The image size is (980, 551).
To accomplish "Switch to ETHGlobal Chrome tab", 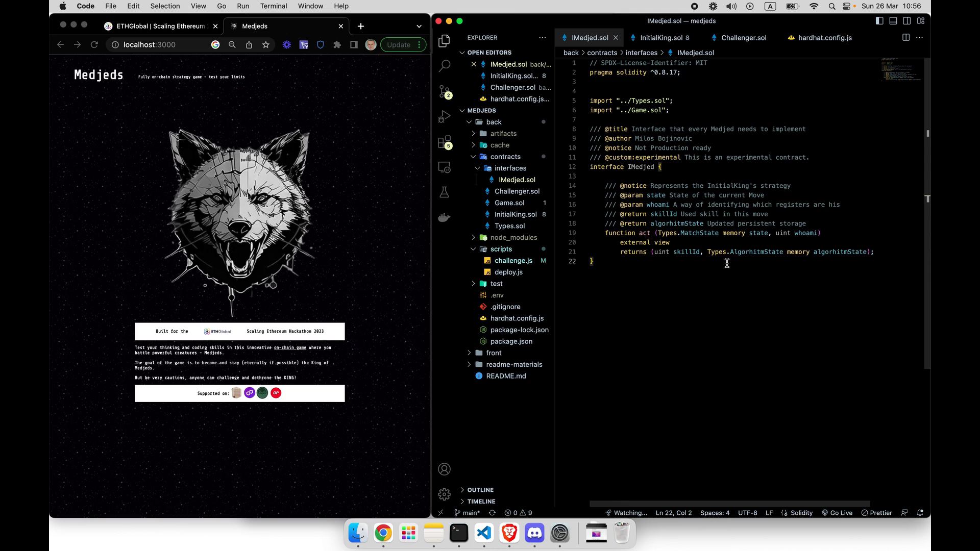I will (160, 26).
